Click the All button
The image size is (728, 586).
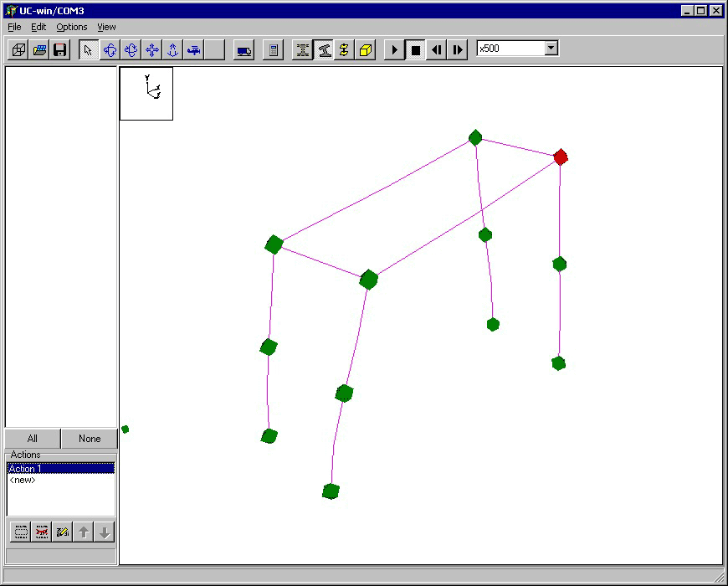33,439
